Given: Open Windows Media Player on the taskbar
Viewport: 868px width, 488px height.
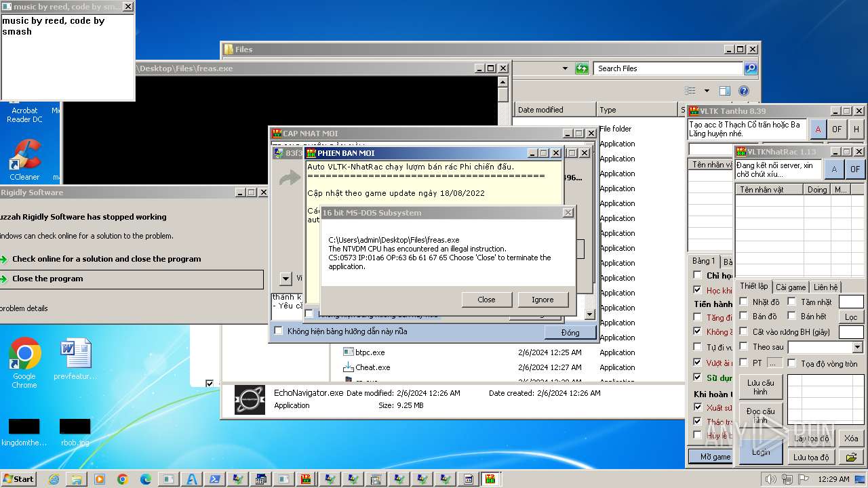Looking at the screenshot, I should tap(100, 479).
